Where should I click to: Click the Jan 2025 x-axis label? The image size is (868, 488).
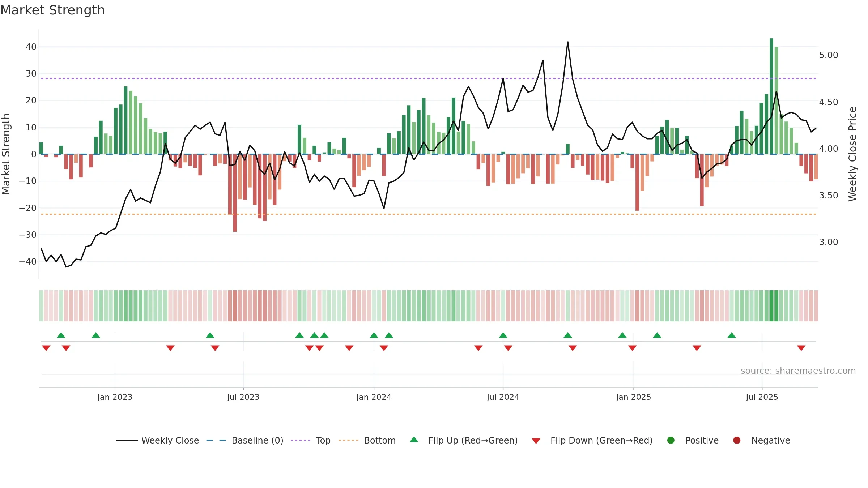[x=633, y=397]
